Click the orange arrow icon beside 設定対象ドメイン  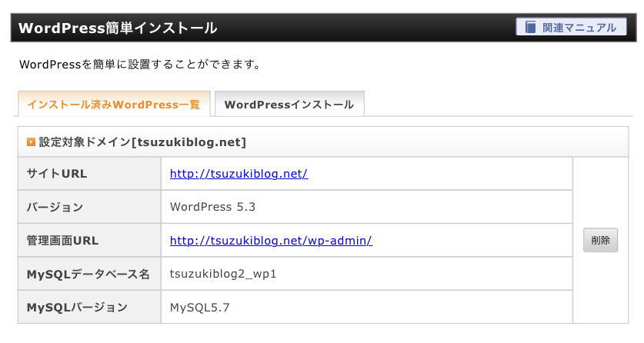(31, 142)
